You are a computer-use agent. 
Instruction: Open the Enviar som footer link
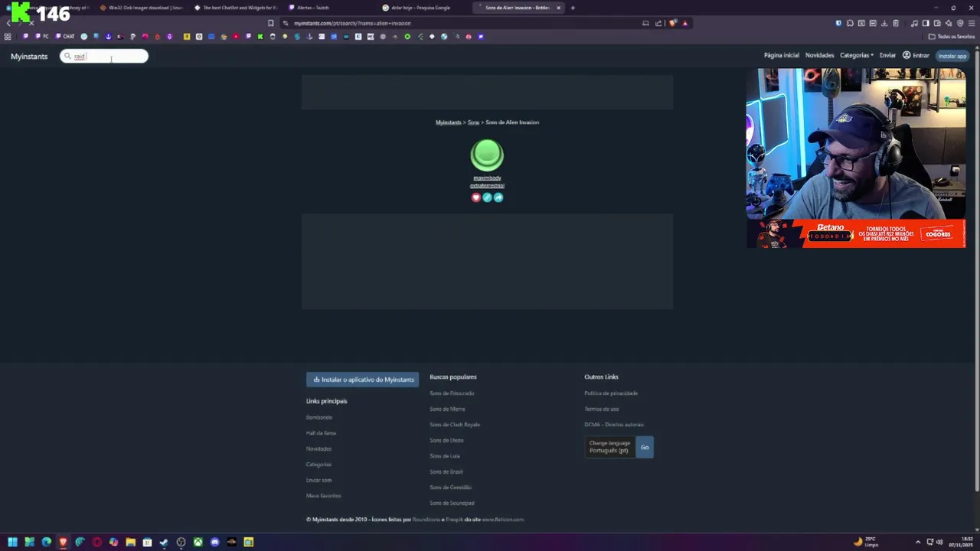point(318,480)
